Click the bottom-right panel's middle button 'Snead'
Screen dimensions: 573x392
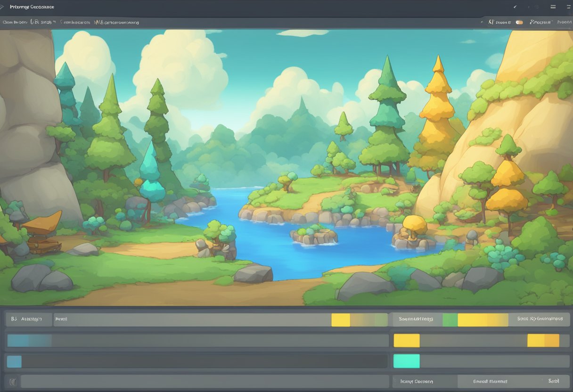tap(491, 381)
